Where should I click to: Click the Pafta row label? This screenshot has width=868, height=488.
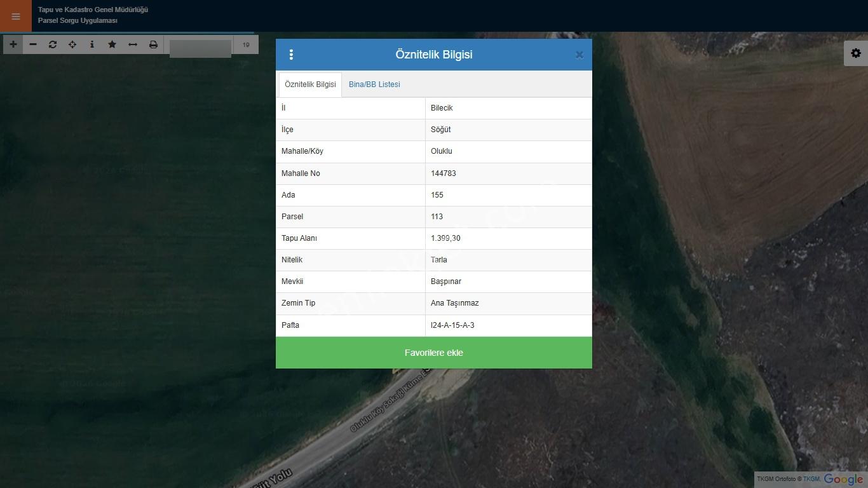coord(290,325)
